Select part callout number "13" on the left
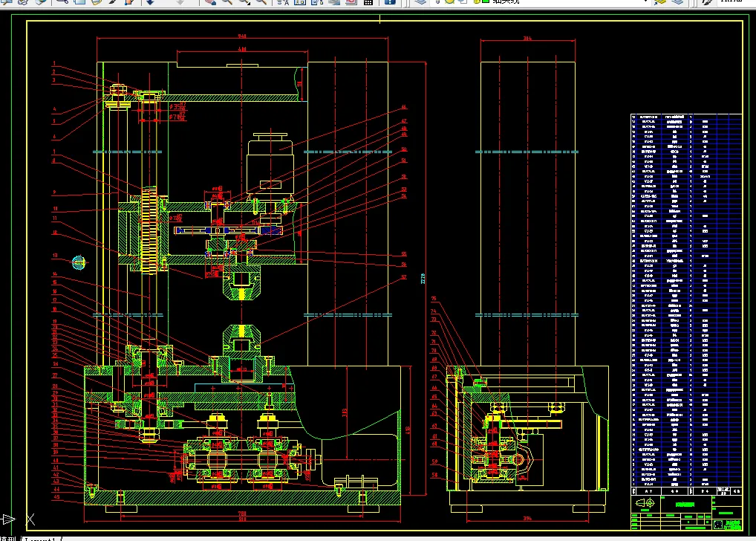The image size is (756, 541). tap(55, 256)
